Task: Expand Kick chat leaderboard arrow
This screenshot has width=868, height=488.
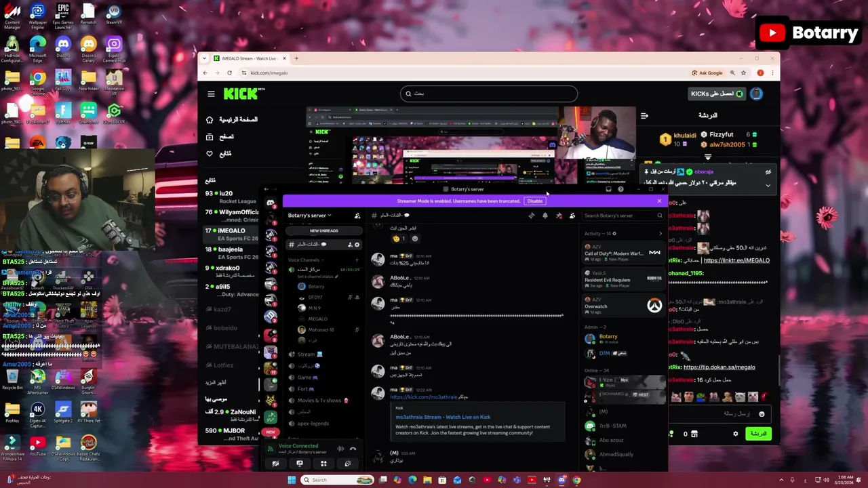Action: click(x=708, y=157)
